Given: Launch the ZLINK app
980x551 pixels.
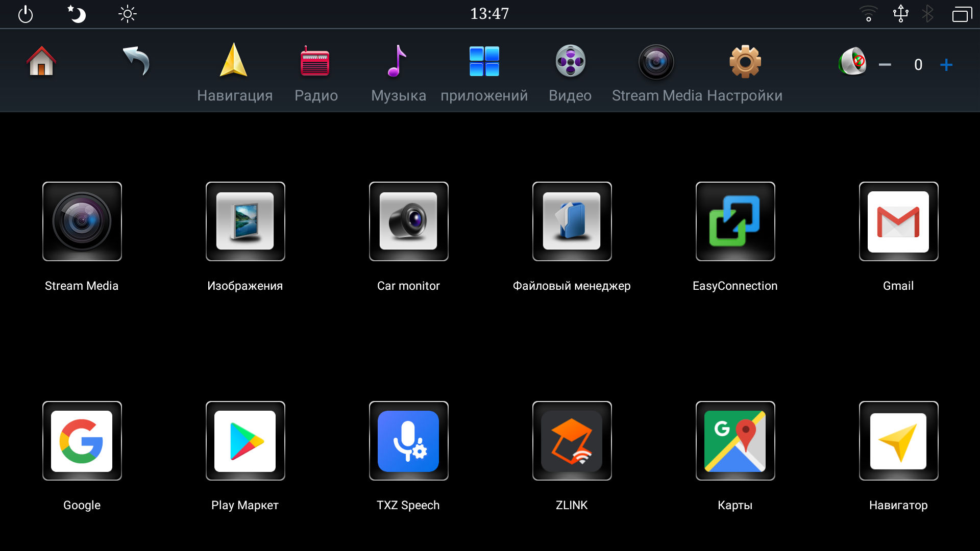Looking at the screenshot, I should pyautogui.click(x=572, y=441).
